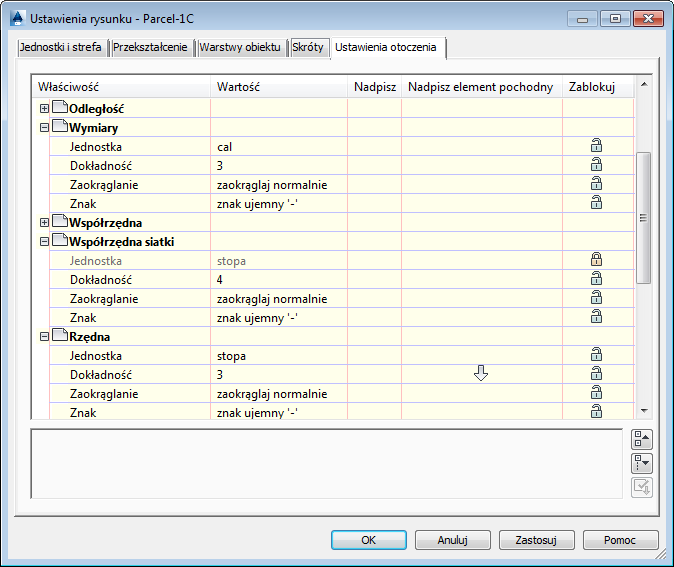Image resolution: width=674 pixels, height=567 pixels.
Task: Toggle lock icon for Wymiary Jednostka row
Action: tap(596, 146)
